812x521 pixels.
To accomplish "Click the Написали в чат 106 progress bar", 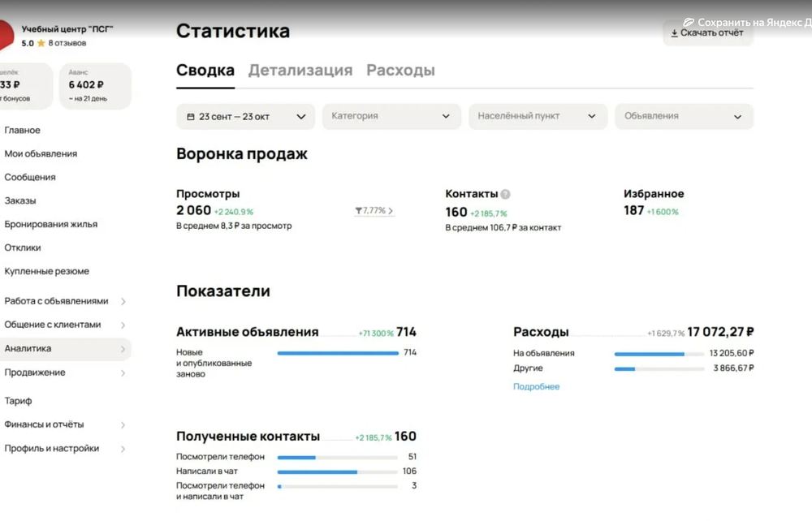I will point(338,471).
